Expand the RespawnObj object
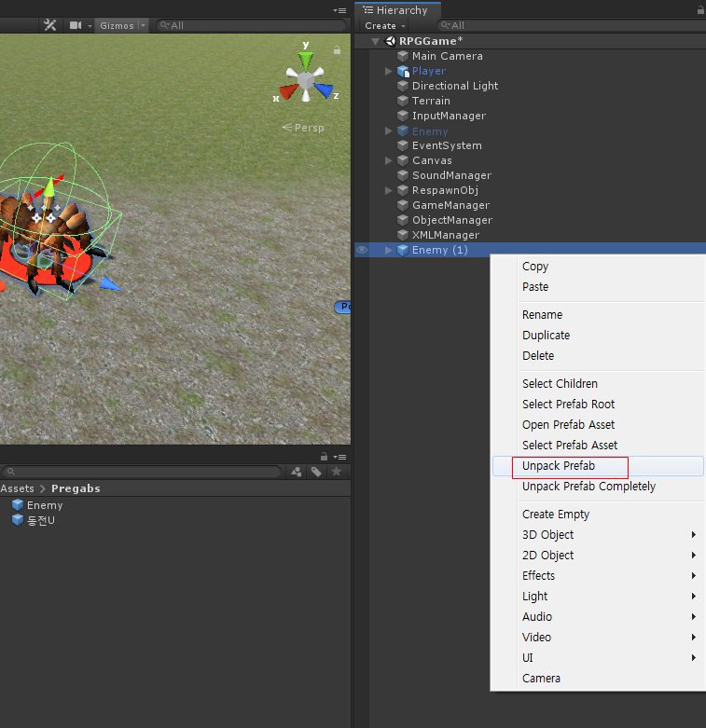The width and height of the screenshot is (706, 728). [x=388, y=190]
